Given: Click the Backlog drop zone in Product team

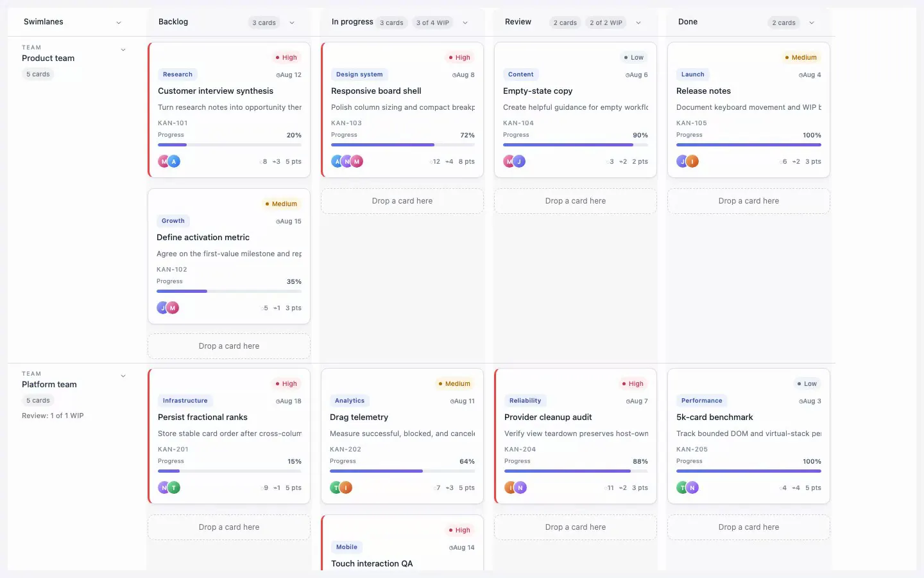Looking at the screenshot, I should 229,346.
